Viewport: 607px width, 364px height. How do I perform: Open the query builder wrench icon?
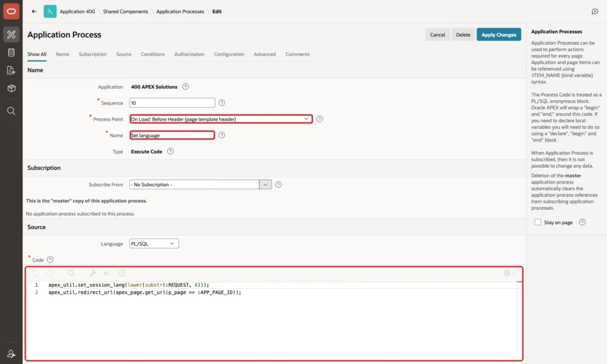pos(92,273)
